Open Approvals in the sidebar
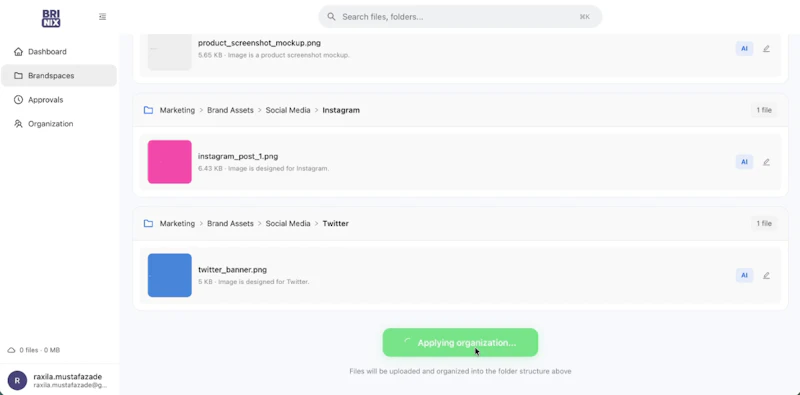 click(x=59, y=100)
